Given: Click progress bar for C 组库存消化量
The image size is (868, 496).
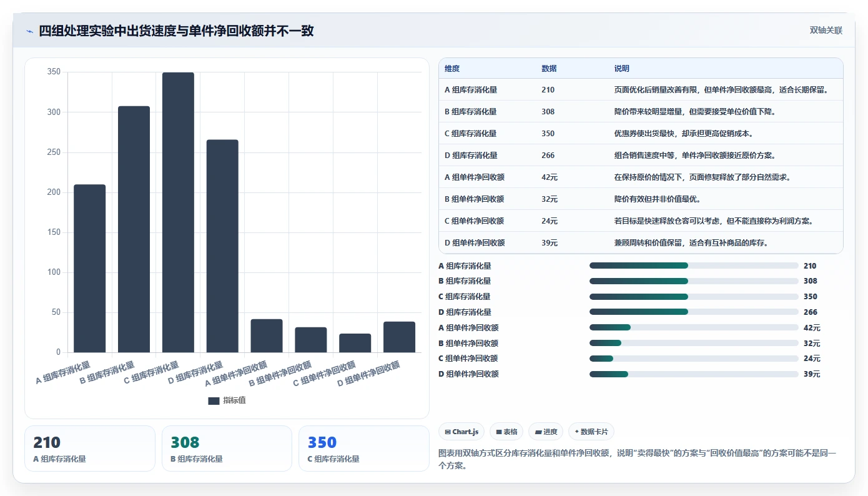Looking at the screenshot, I should [694, 297].
